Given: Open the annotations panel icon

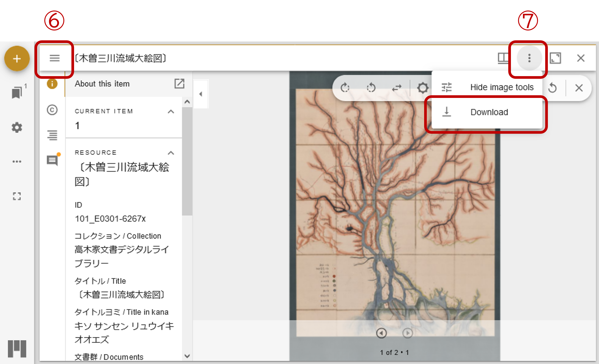Looking at the screenshot, I should tap(52, 160).
